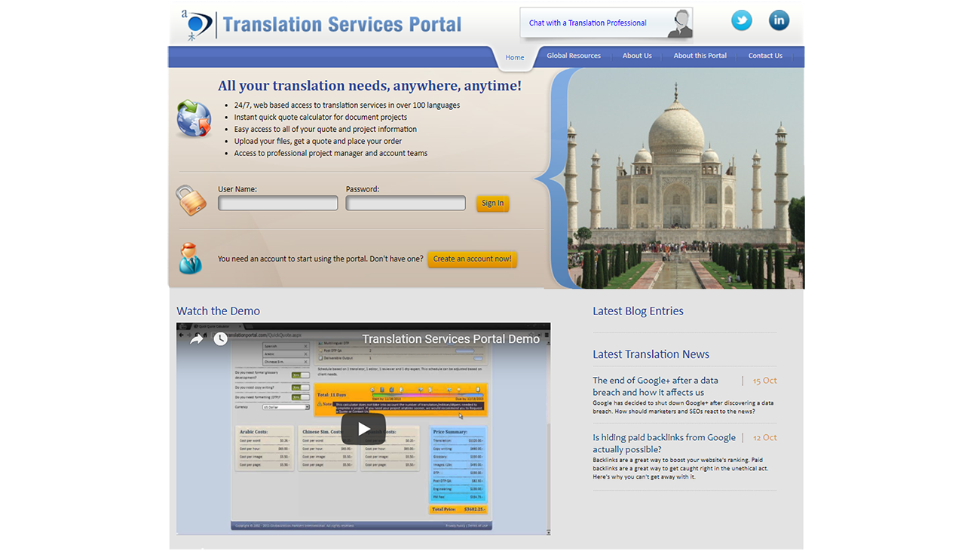Click Create an account now

(472, 259)
